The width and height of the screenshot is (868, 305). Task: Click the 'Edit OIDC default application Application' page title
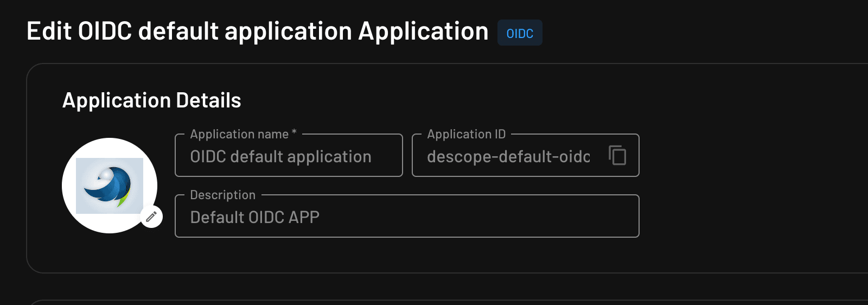[x=257, y=31]
